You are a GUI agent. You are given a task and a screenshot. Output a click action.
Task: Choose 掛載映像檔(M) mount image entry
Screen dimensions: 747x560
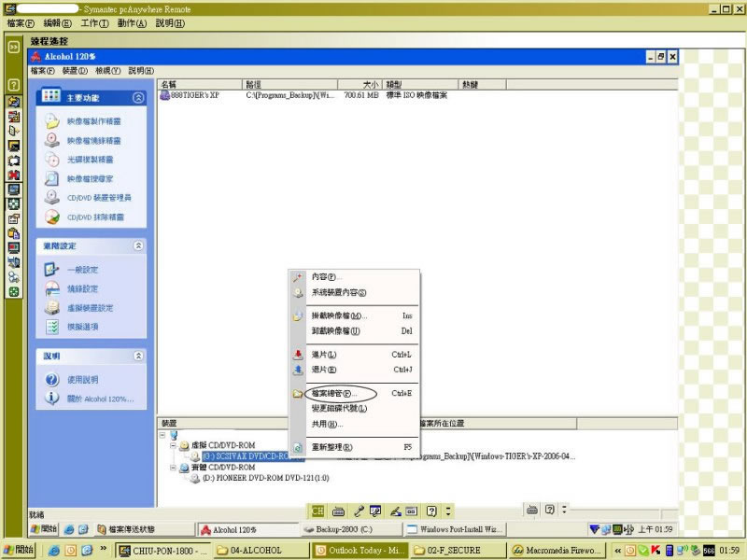coord(354,315)
